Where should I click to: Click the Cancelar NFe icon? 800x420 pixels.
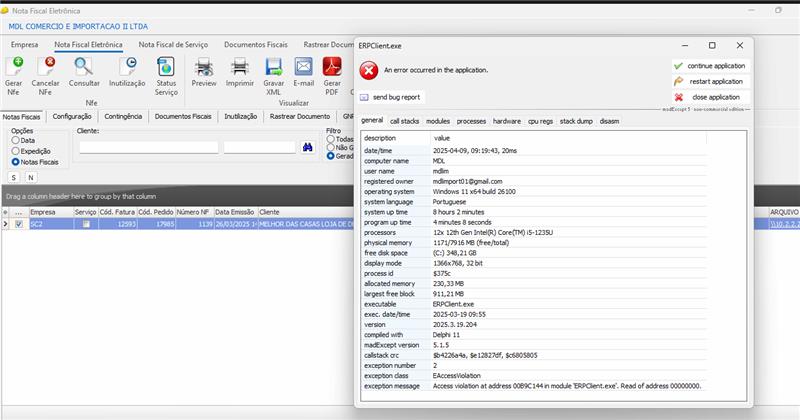click(x=46, y=67)
